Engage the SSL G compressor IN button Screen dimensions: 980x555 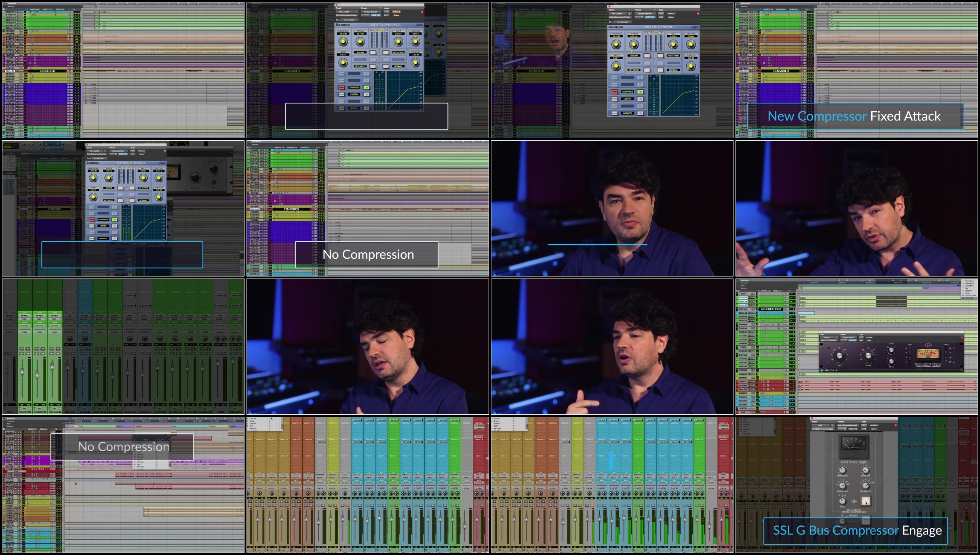click(x=866, y=501)
